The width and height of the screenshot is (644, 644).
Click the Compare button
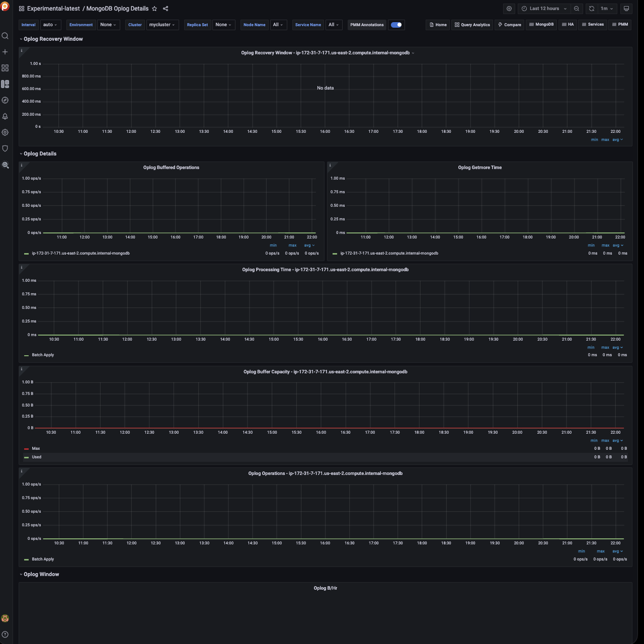(x=509, y=25)
